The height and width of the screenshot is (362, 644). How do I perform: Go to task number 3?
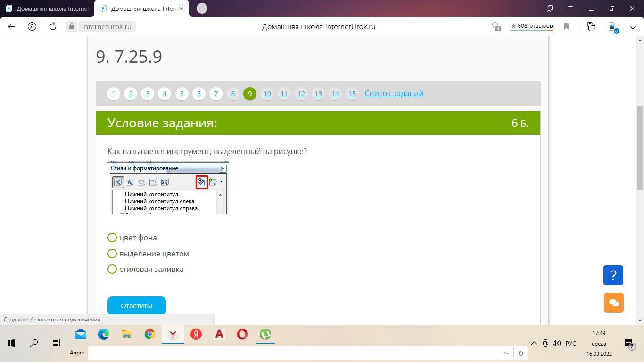tap(148, 94)
